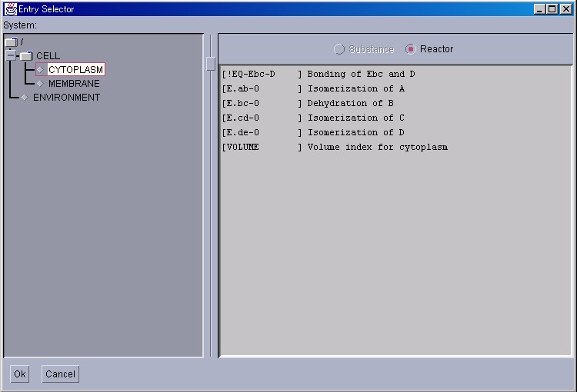Select the CYTOPLASM tree entry

click(x=75, y=70)
